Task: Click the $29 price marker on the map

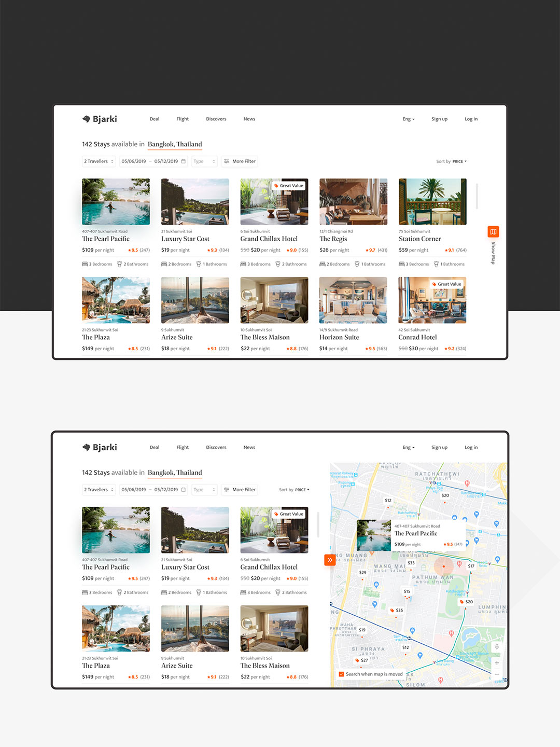Action: click(x=362, y=573)
